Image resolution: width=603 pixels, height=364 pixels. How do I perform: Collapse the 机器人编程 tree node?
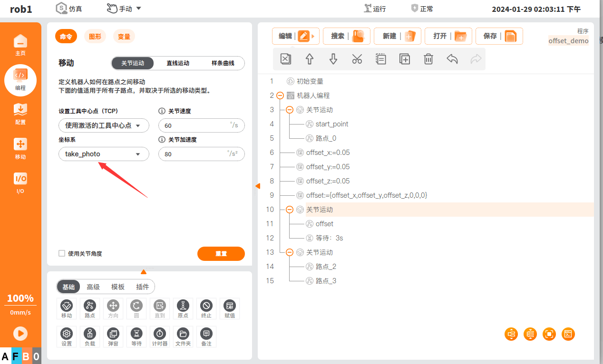[x=280, y=96]
